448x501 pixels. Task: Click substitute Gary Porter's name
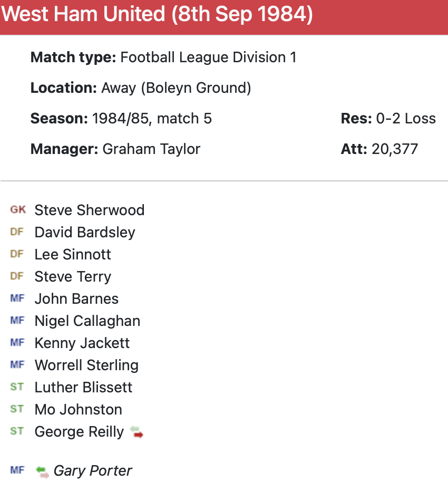[x=93, y=470]
